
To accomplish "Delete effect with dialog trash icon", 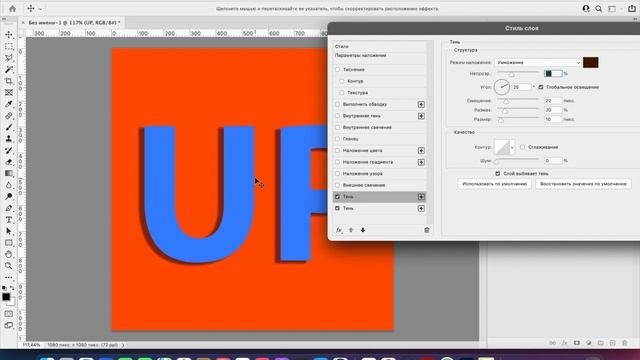I will pyautogui.click(x=427, y=230).
